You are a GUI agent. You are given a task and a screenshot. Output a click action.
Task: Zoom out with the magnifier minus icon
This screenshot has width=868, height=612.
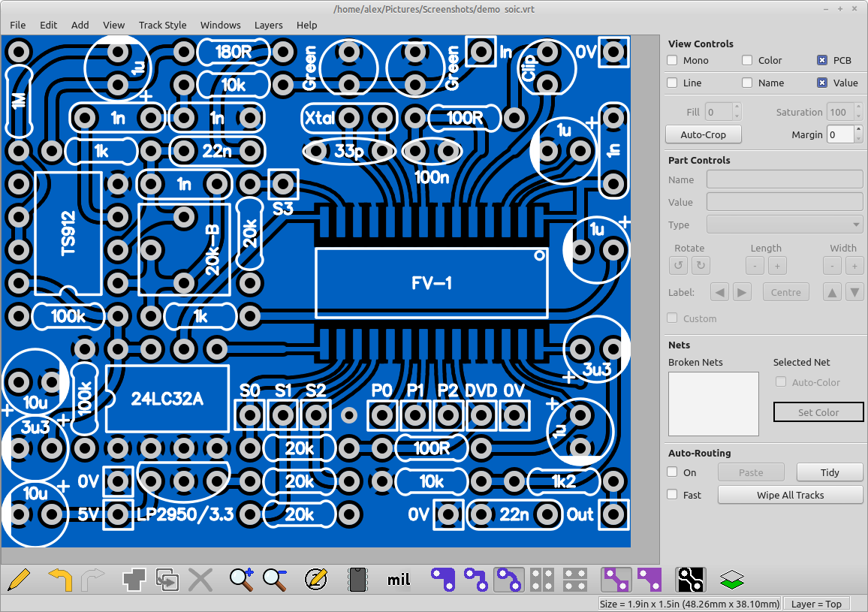275,579
